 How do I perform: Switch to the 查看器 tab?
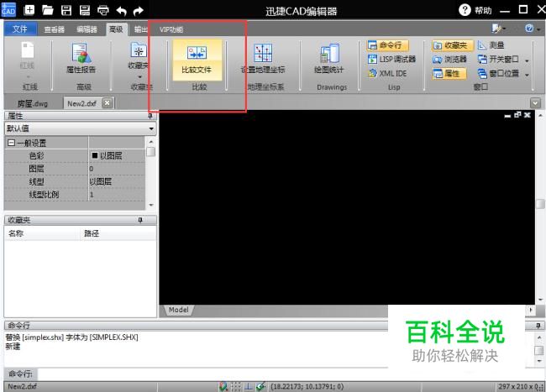coord(55,29)
